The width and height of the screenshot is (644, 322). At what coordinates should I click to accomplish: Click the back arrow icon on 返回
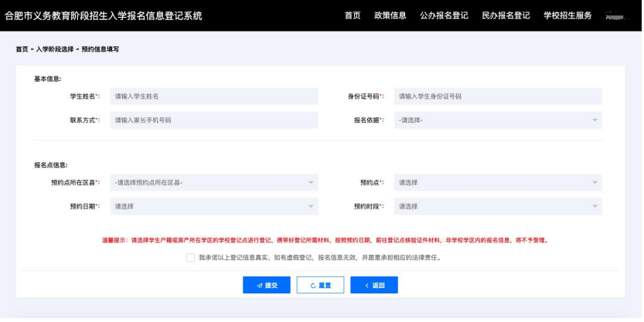point(364,286)
